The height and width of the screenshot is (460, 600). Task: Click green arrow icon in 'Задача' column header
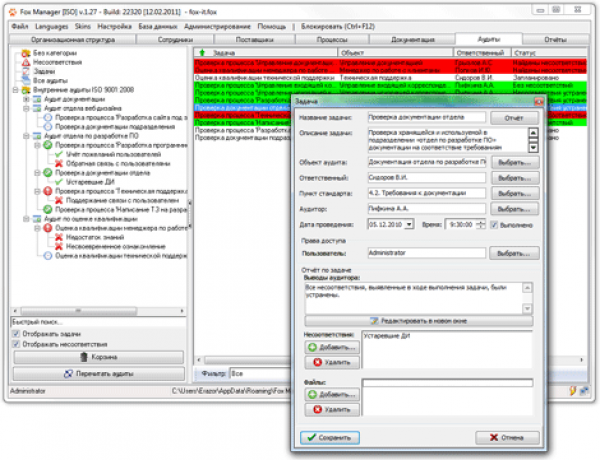click(201, 48)
